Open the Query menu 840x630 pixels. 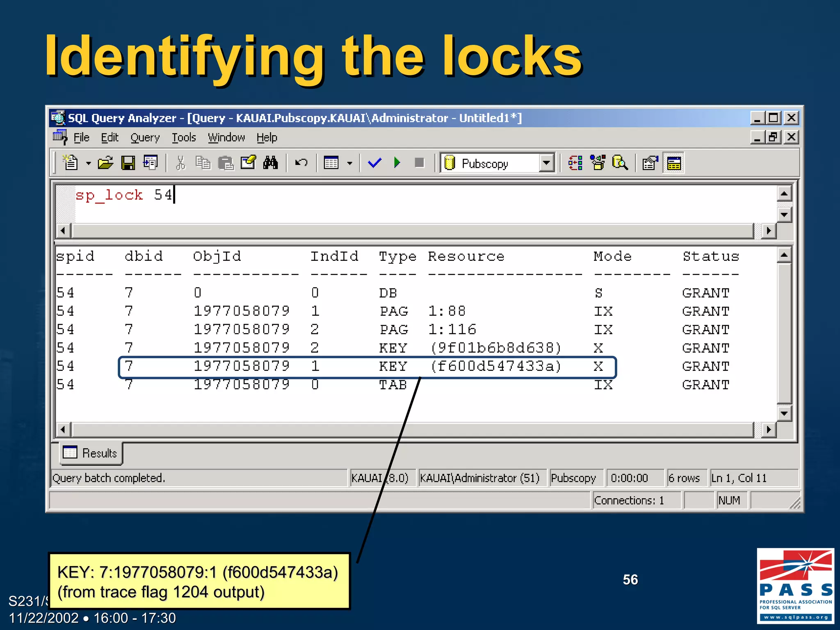[145, 137]
